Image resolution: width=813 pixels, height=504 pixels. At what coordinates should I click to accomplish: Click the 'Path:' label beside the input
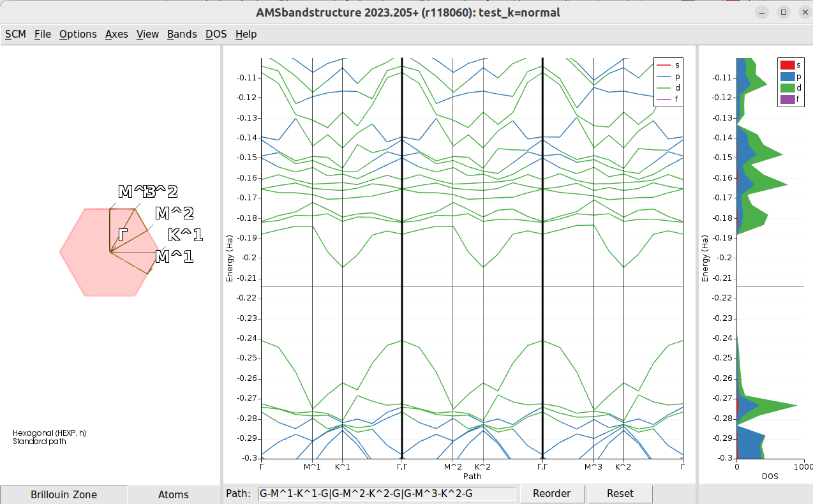pyautogui.click(x=237, y=493)
